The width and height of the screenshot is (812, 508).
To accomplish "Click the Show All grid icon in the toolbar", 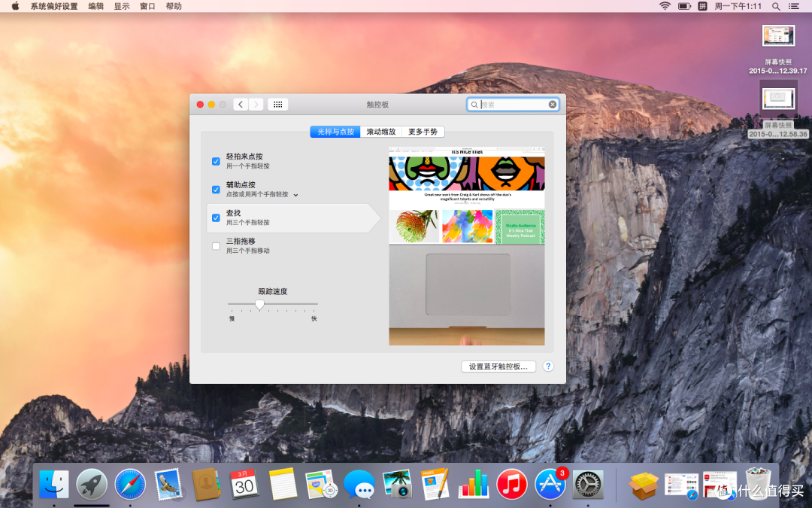I will 277,104.
